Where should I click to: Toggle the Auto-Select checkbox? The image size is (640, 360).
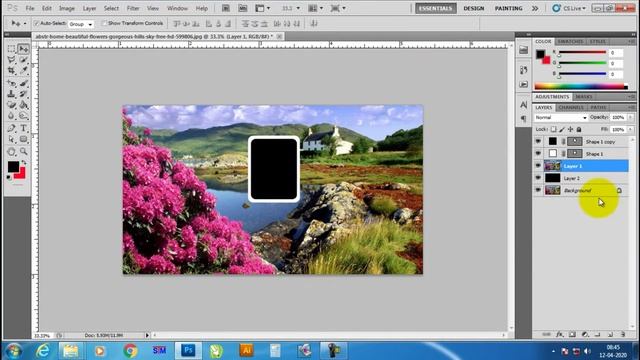36,24
